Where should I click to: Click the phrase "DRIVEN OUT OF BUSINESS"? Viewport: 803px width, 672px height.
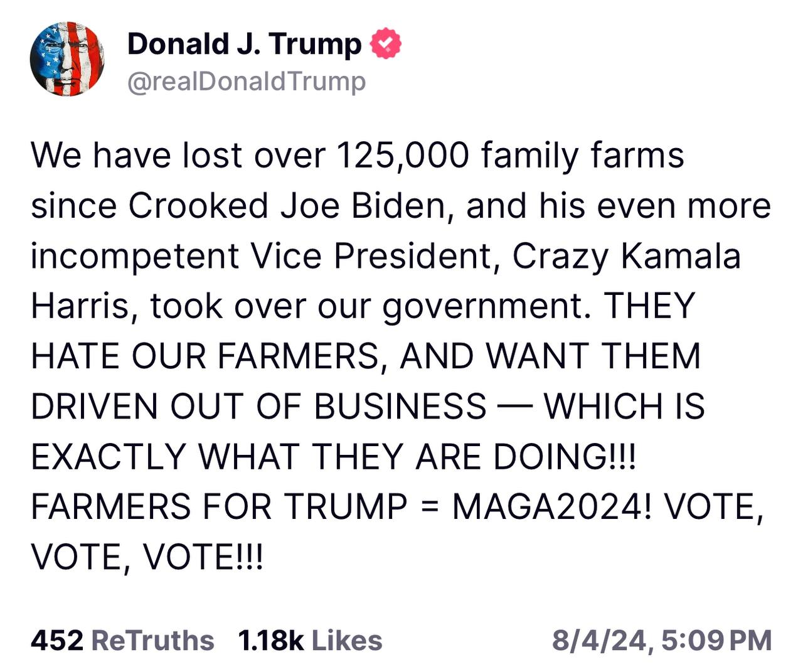click(x=258, y=407)
